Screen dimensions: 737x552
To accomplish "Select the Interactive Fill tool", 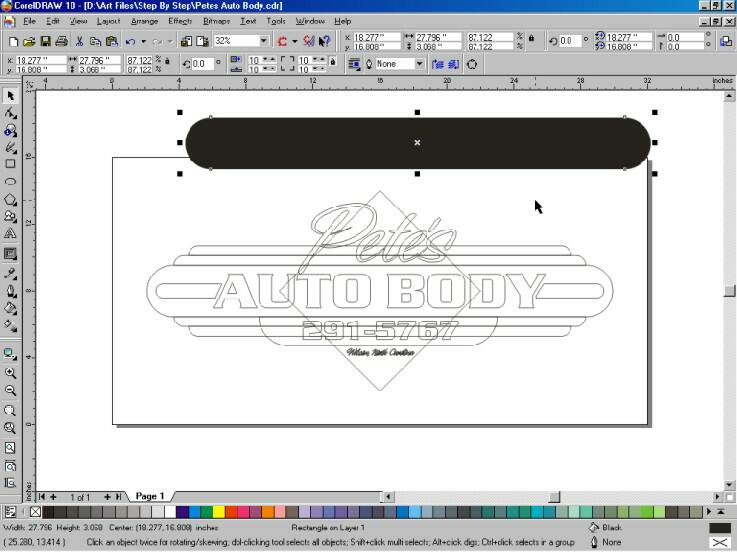I will pyautogui.click(x=10, y=325).
